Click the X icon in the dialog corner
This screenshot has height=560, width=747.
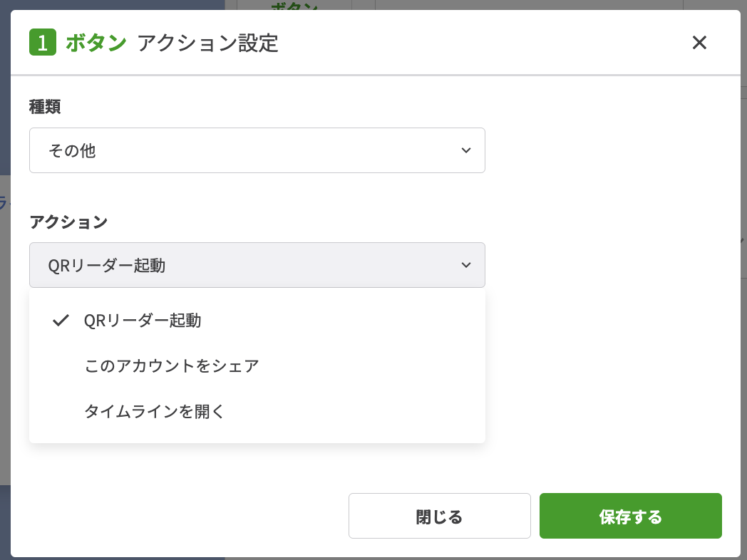pos(699,43)
